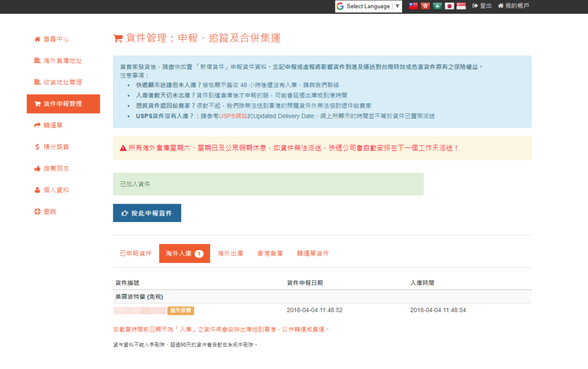Screen dimensions: 588x369
Task: Open 海外倉庫地址 sidebar item
Action: click(x=62, y=61)
